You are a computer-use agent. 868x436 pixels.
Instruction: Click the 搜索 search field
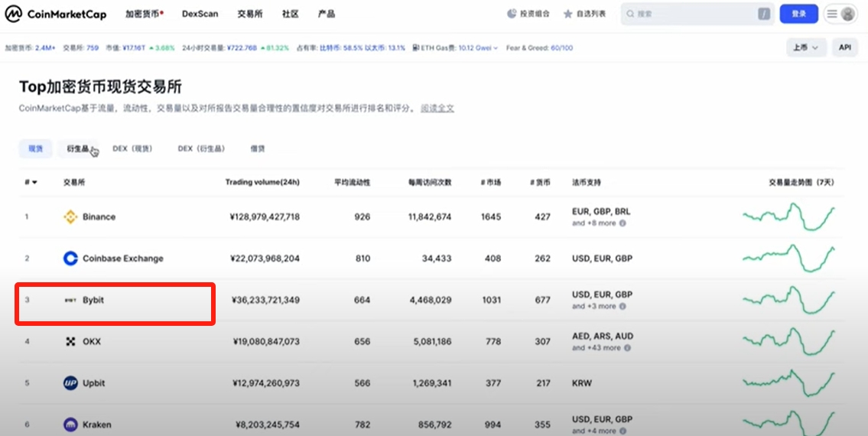click(x=697, y=14)
